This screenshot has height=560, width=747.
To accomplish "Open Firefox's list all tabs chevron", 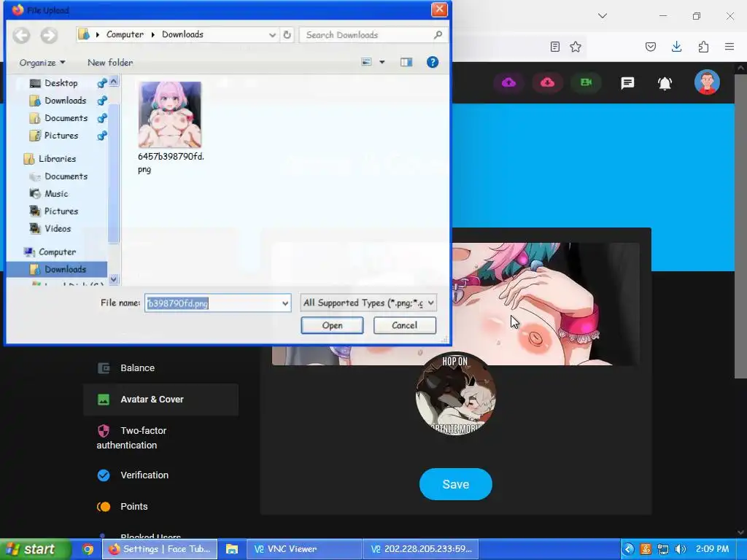I will pyautogui.click(x=602, y=16).
